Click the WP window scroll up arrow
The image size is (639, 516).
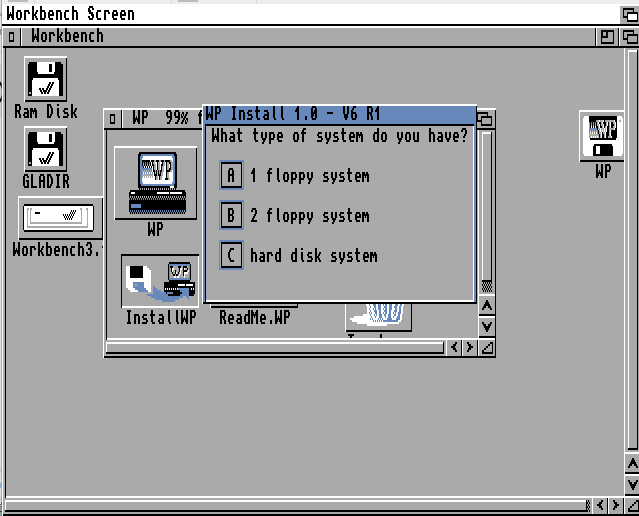(x=487, y=305)
